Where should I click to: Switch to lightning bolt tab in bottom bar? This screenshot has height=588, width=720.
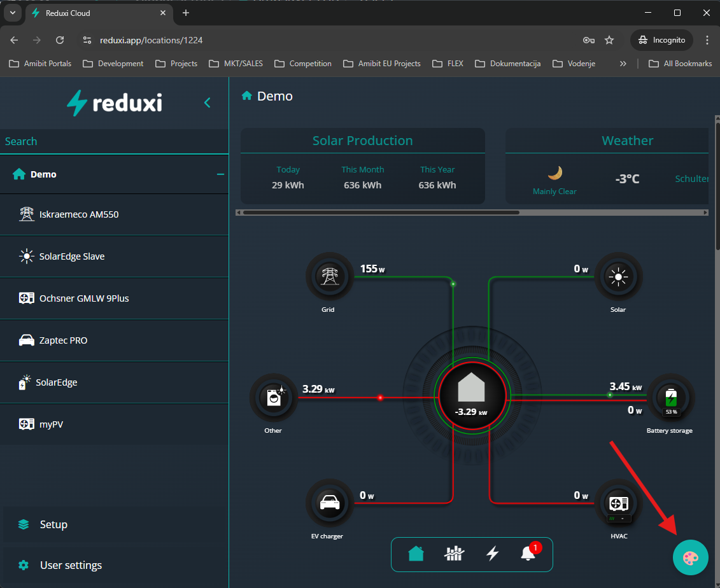pyautogui.click(x=492, y=554)
